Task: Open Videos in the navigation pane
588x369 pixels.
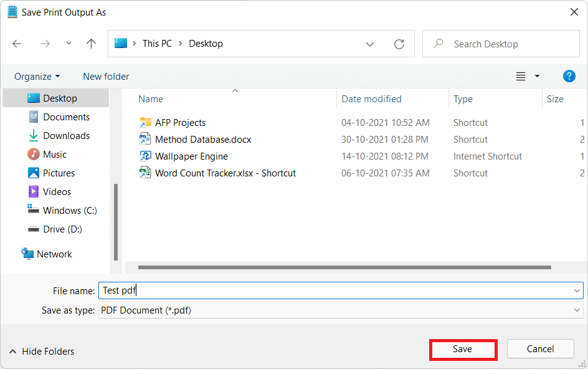Action: (57, 192)
